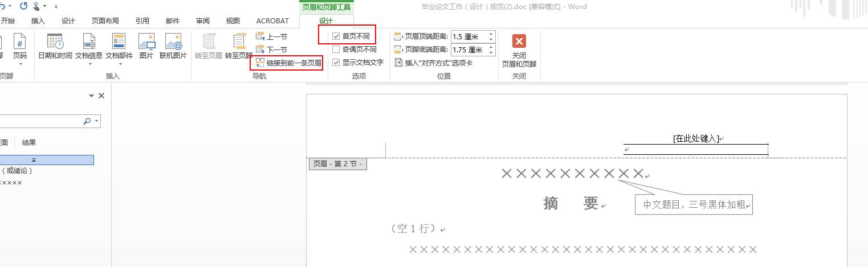Click the 页脚底端距离 value field
The image size is (868, 267).
pos(469,50)
